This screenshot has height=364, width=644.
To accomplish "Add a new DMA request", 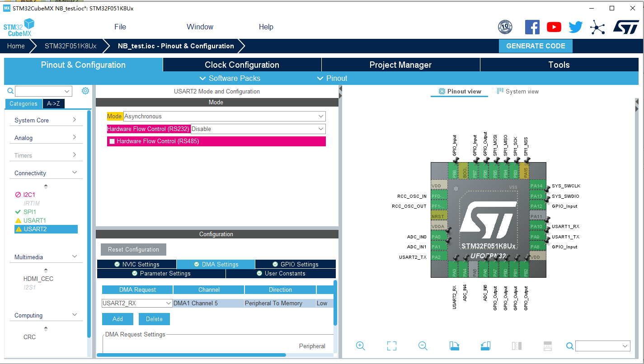I will (x=118, y=319).
